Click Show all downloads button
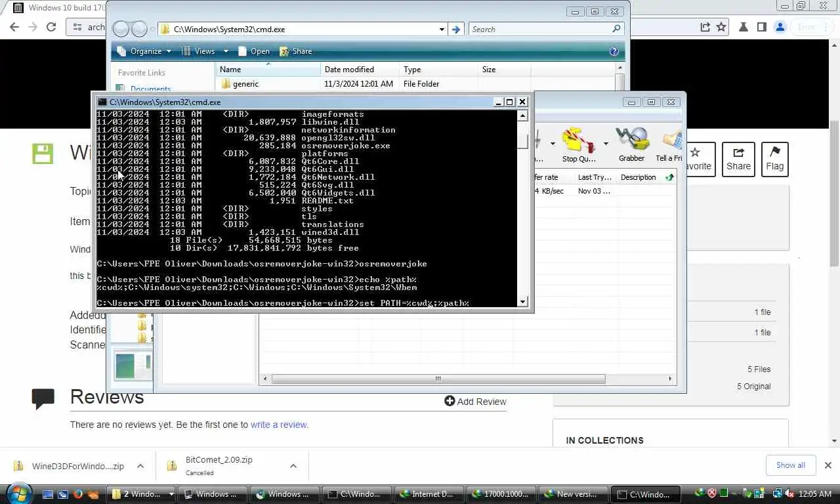840x504 pixels. tap(791, 465)
